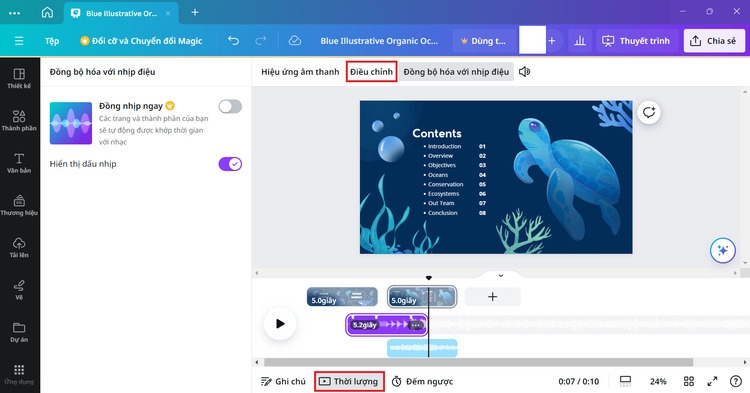Select the light blue audio track clip
The width and height of the screenshot is (750, 393).
click(422, 348)
